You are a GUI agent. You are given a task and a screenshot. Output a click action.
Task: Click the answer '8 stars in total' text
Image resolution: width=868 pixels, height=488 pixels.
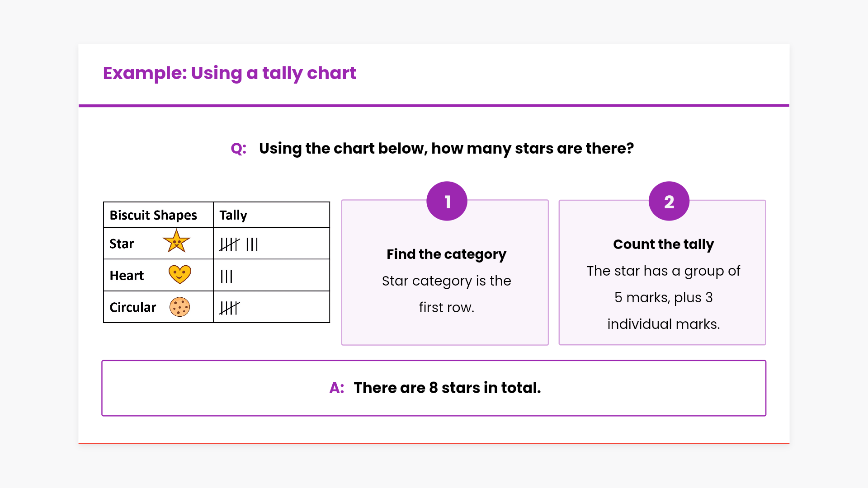(447, 388)
